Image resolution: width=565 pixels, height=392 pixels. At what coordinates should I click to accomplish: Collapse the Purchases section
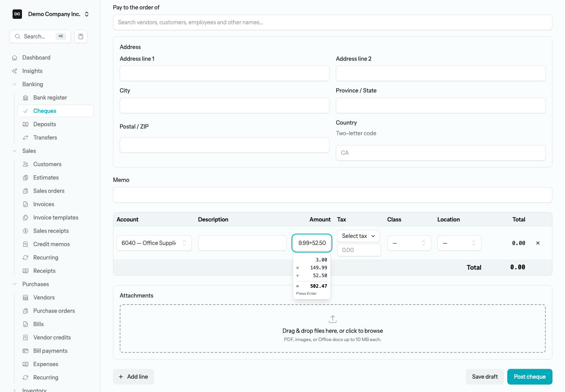[x=15, y=284]
